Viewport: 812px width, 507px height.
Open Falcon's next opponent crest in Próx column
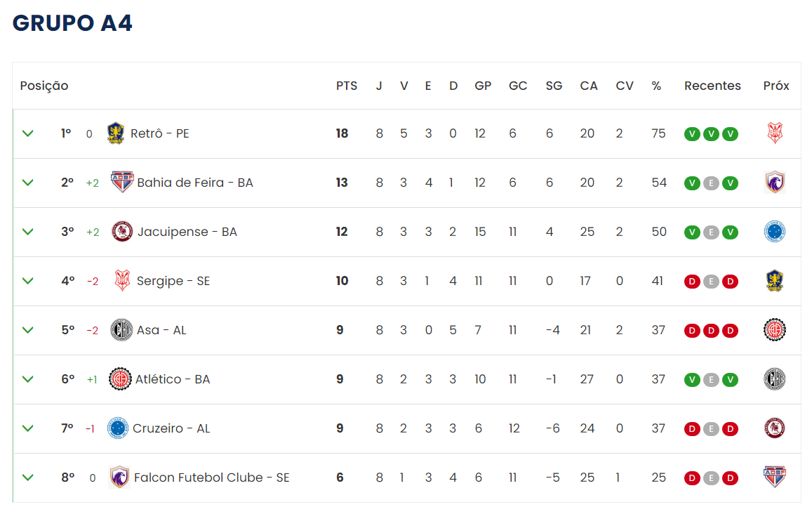point(775,477)
